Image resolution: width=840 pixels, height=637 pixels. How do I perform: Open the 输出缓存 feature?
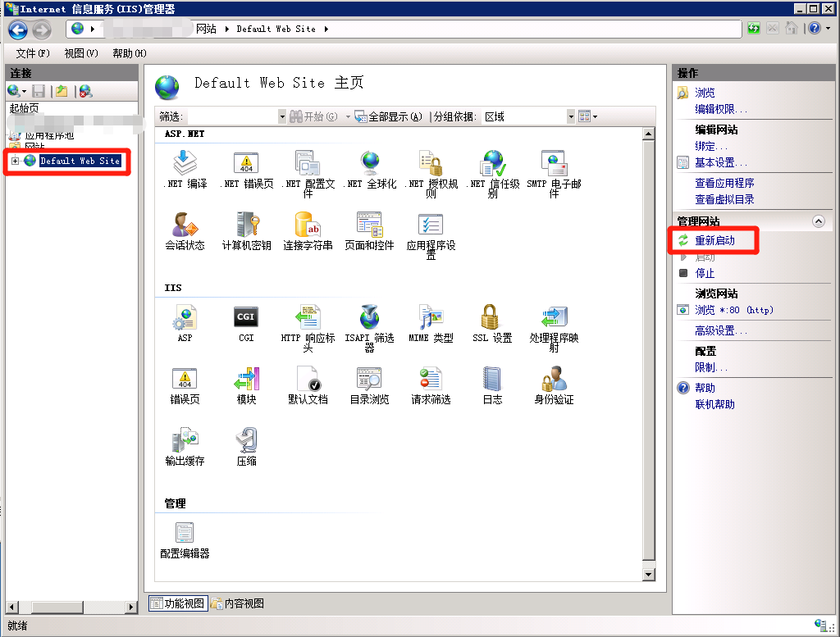[x=185, y=440]
